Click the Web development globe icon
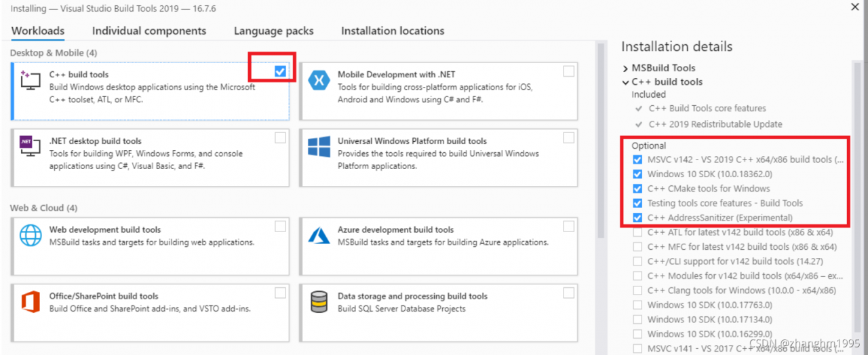 tap(31, 235)
